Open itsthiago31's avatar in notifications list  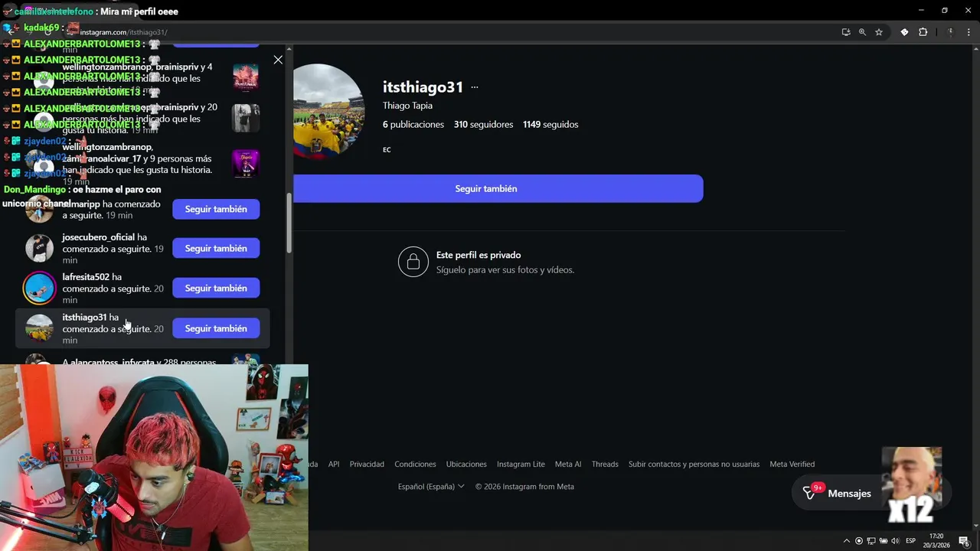pyautogui.click(x=39, y=328)
